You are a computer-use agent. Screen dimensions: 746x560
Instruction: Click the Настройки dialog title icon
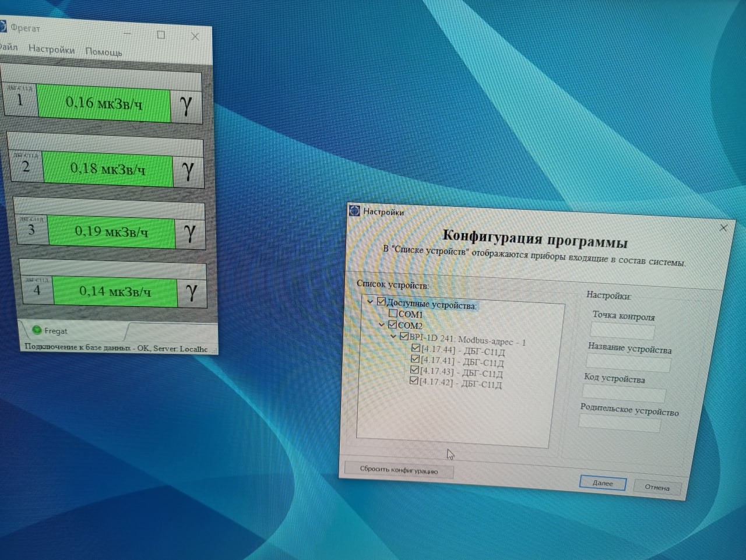[354, 210]
